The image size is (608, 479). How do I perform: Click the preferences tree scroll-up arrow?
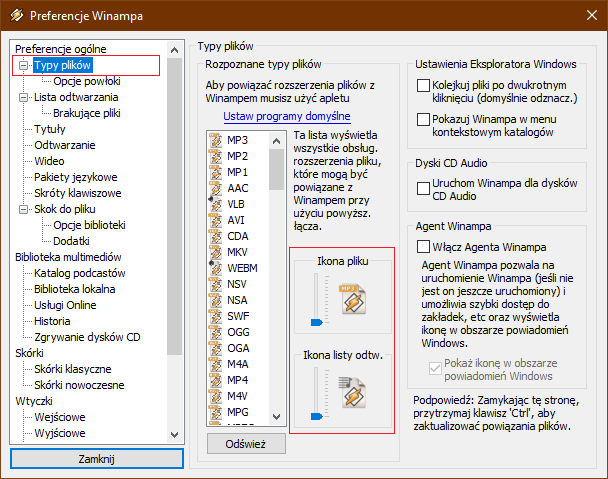coord(174,50)
